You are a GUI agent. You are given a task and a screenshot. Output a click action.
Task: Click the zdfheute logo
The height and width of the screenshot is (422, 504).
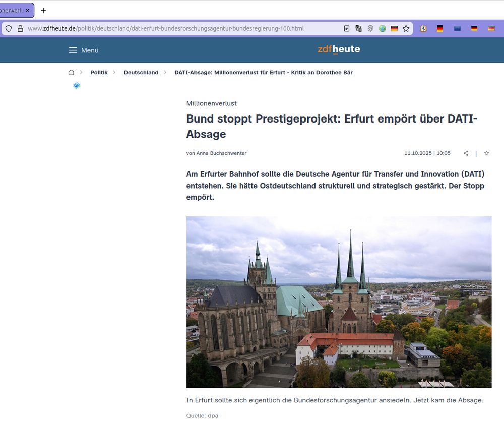tap(339, 49)
